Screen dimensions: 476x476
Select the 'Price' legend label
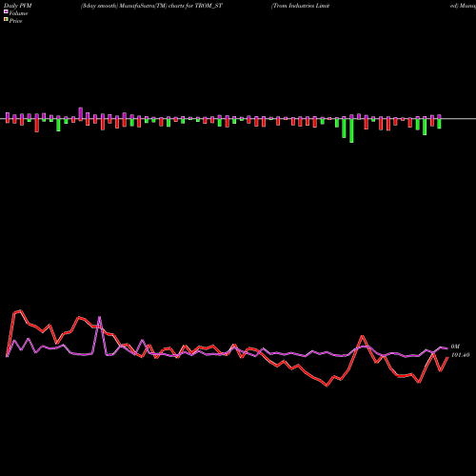[15, 21]
